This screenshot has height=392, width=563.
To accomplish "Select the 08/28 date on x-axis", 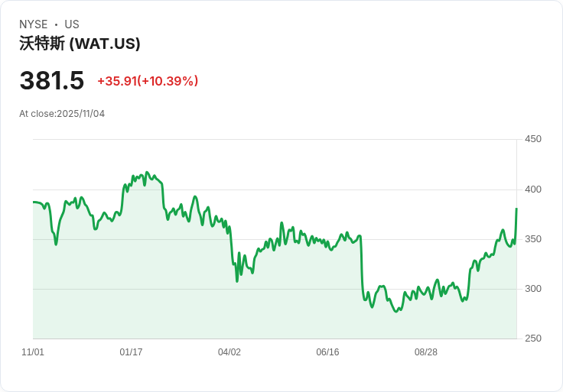I will point(426,352).
